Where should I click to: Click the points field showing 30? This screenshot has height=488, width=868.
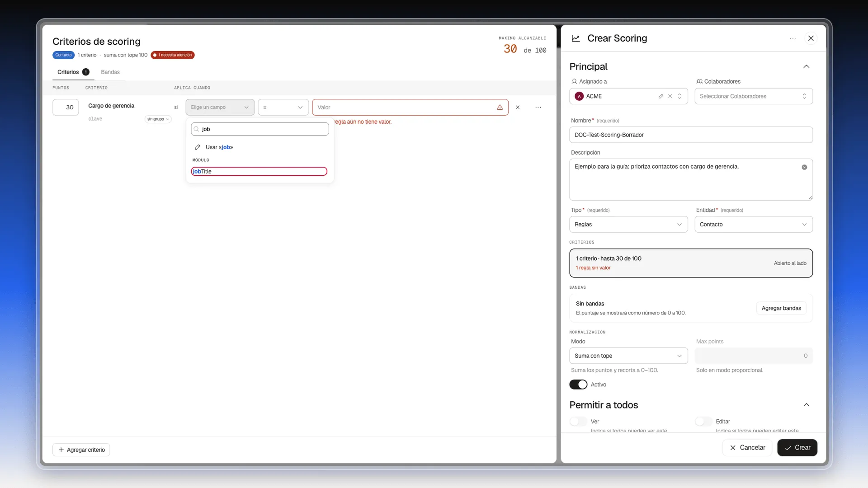[x=66, y=108]
